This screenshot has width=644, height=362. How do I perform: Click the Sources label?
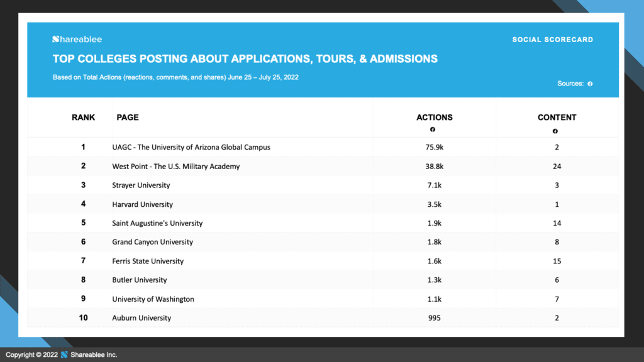point(570,84)
